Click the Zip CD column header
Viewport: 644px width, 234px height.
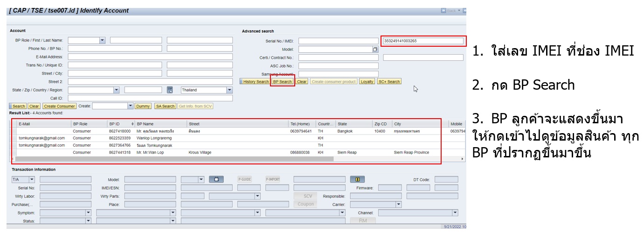(x=382, y=124)
